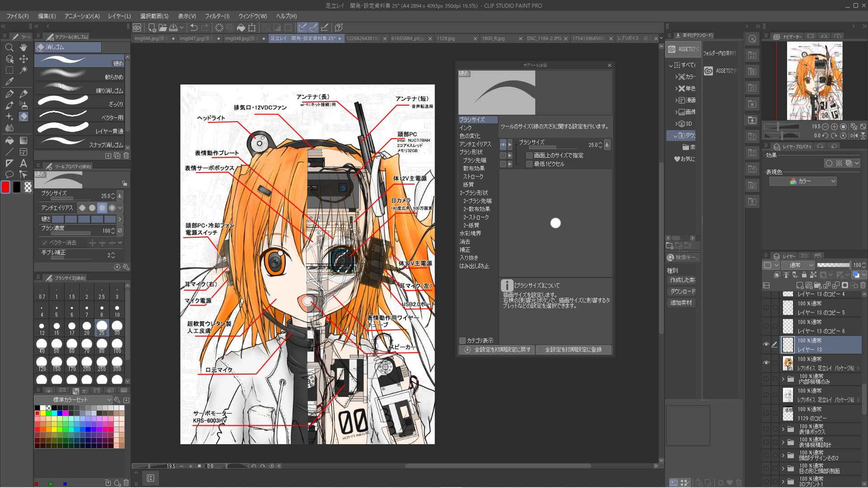Click the Delete sub tool trash icon
This screenshot has width=868, height=488.
click(x=126, y=155)
